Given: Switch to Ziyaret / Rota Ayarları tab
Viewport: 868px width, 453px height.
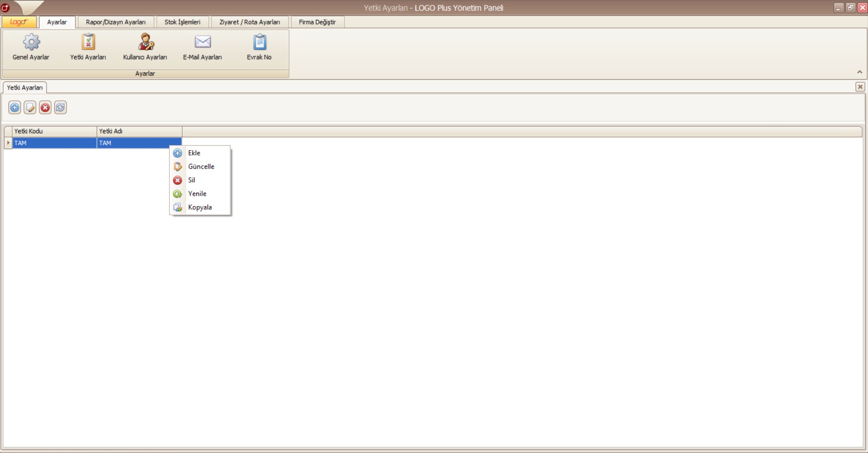Looking at the screenshot, I should (250, 22).
